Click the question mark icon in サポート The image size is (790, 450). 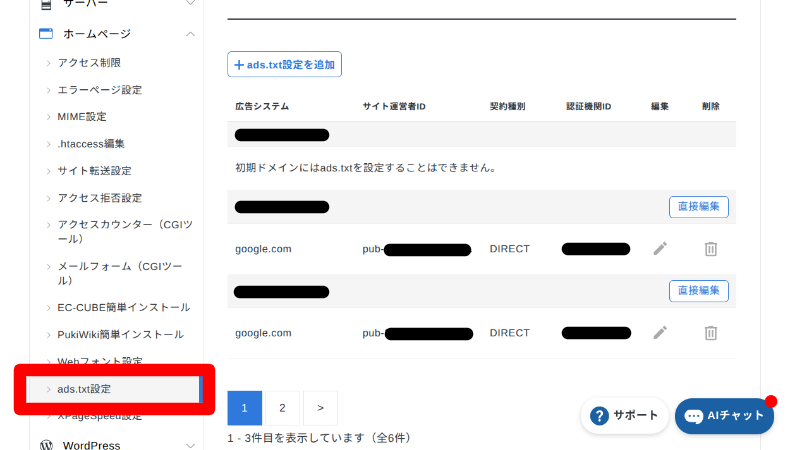[599, 416]
